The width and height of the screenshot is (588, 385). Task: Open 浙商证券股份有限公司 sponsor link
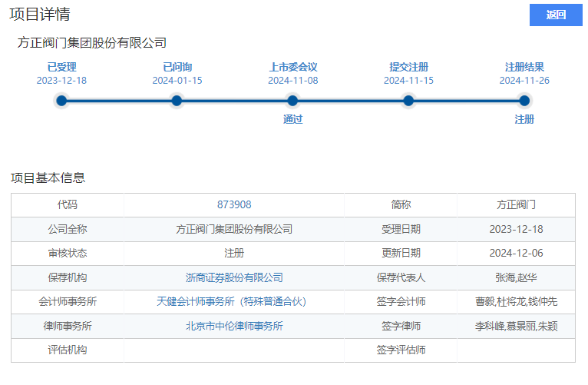tap(234, 277)
